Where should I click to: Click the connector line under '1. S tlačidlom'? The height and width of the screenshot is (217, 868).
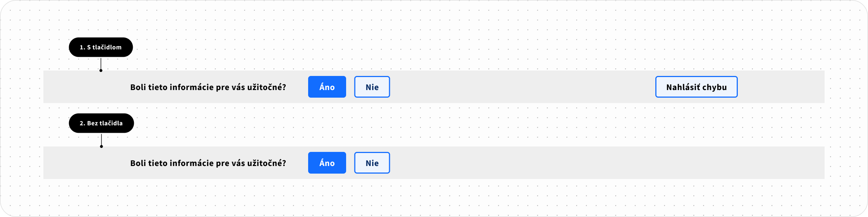click(x=101, y=64)
